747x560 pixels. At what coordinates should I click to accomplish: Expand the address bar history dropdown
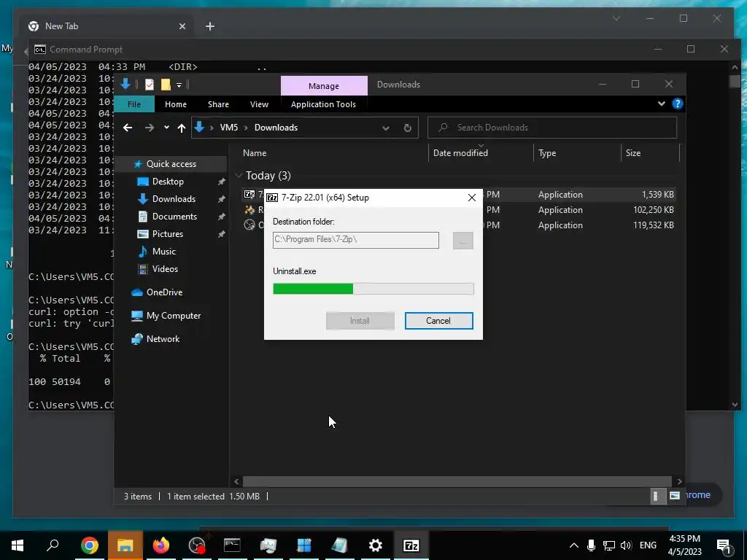pos(386,128)
